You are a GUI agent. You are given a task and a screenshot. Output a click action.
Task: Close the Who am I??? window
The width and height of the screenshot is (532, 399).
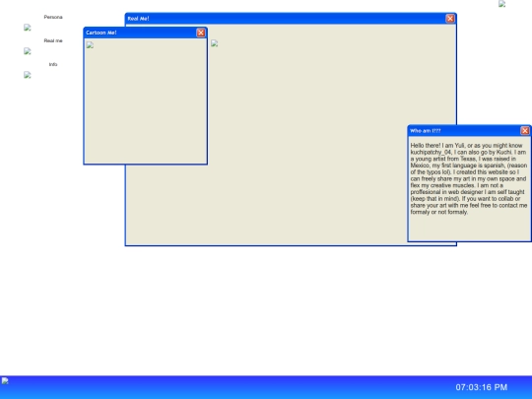click(525, 131)
